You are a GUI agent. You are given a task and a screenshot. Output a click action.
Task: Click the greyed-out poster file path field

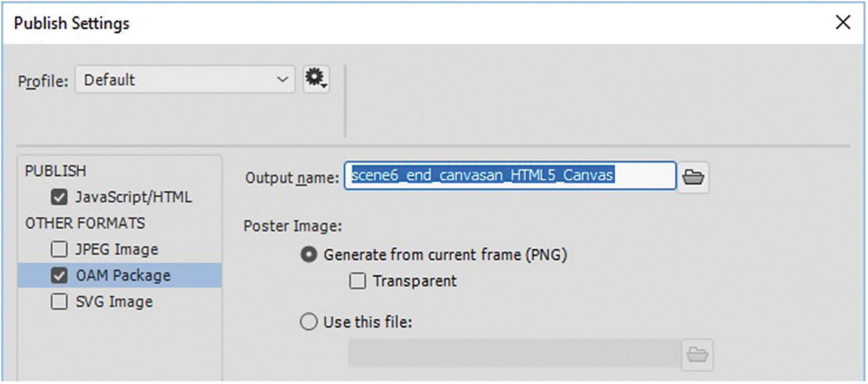(513, 354)
